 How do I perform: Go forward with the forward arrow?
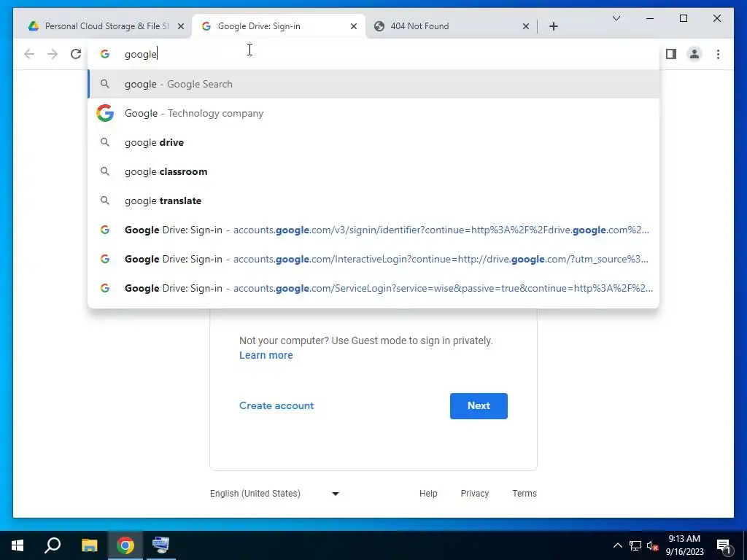click(53, 54)
